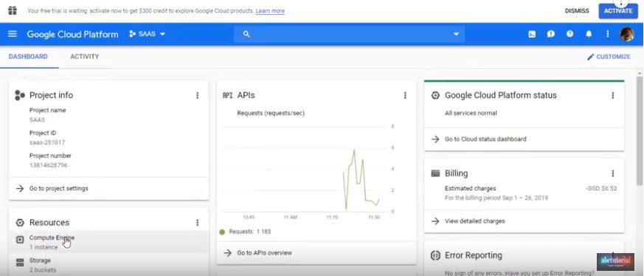Switch to the Dashboard tab
Image resolution: width=644 pixels, height=276 pixels.
coord(28,57)
